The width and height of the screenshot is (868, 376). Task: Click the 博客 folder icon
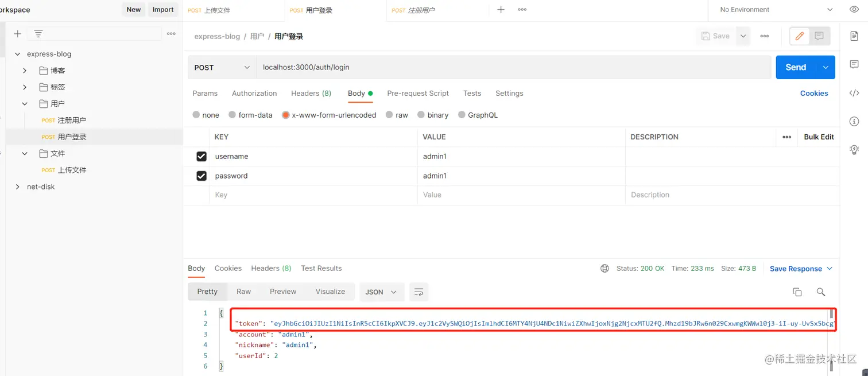tap(44, 71)
